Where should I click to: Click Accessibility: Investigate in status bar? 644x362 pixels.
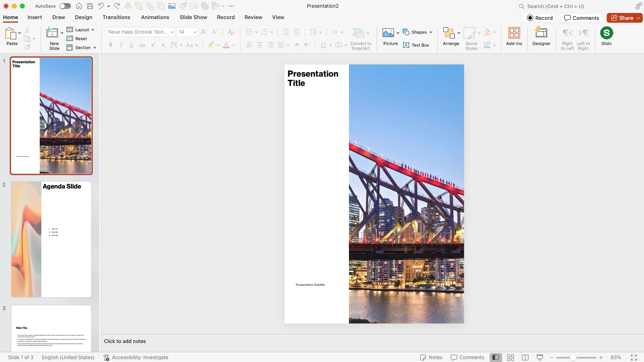[x=136, y=358]
